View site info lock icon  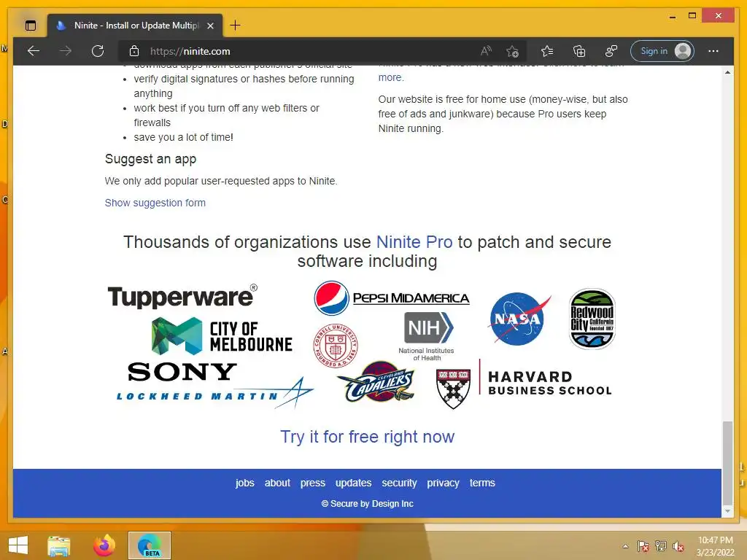134,51
